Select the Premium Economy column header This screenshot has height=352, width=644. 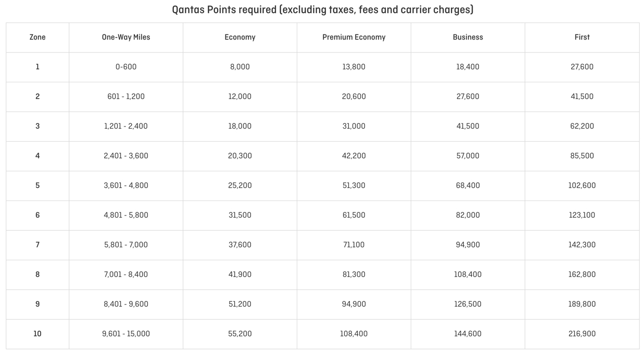tap(354, 37)
